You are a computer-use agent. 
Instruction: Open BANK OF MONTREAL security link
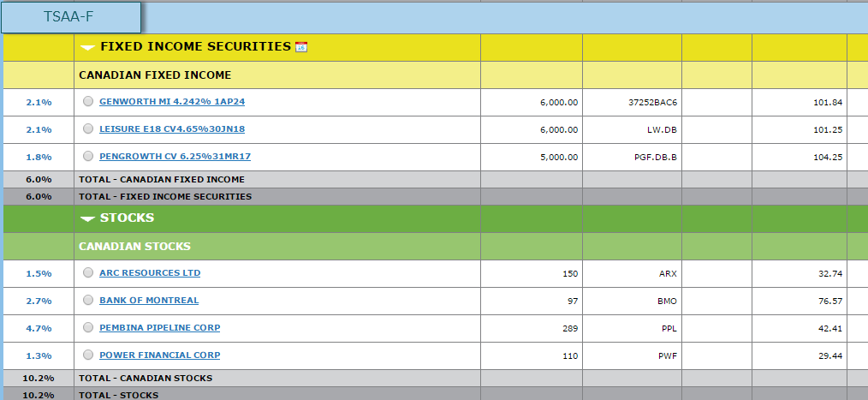(149, 300)
